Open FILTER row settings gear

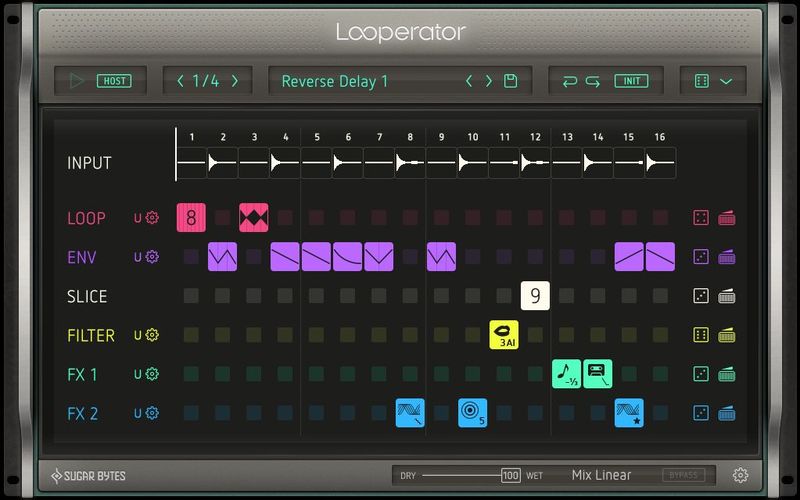(x=152, y=335)
